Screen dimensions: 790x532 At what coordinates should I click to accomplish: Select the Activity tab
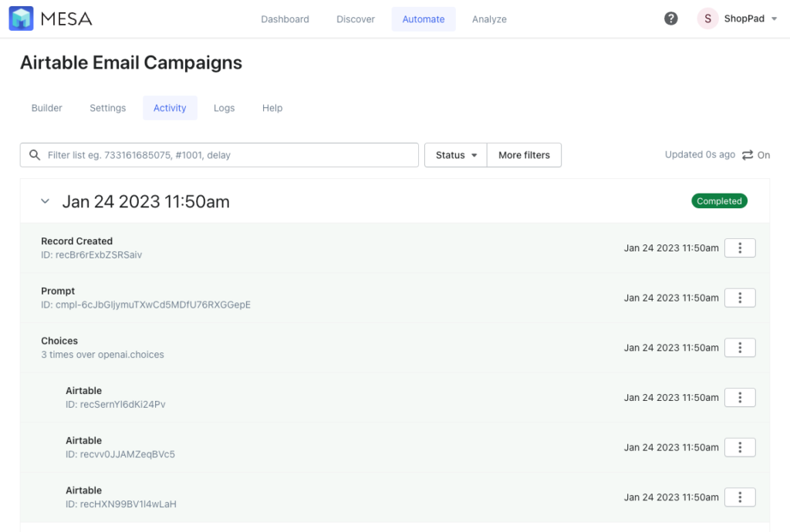tap(170, 108)
